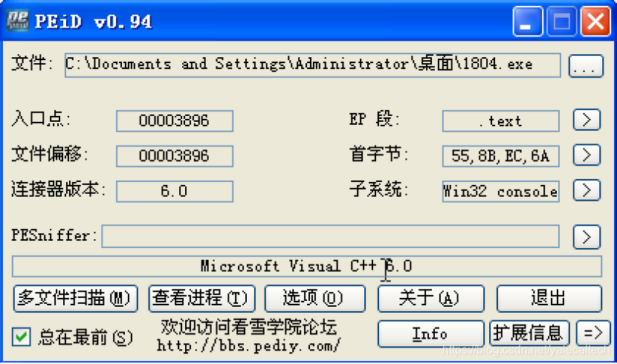Click the Info button

pyautogui.click(x=430, y=334)
